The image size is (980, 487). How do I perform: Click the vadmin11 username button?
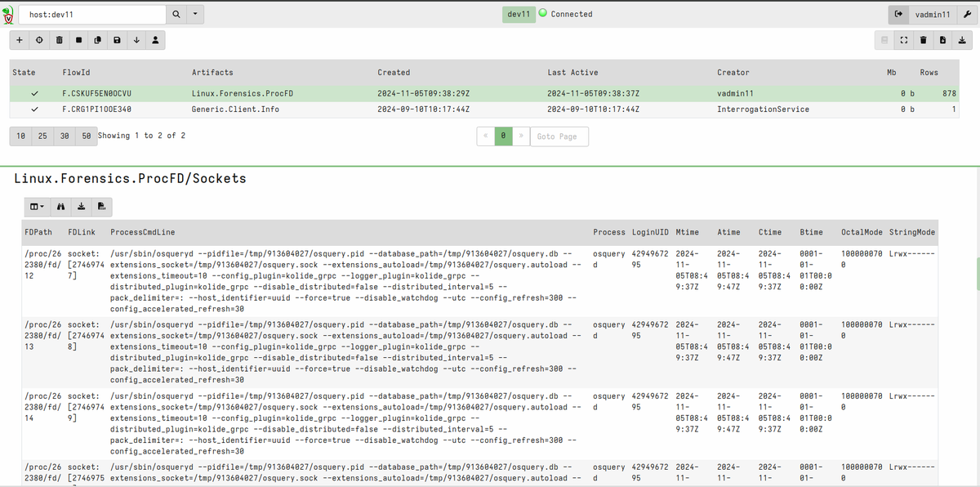[931, 15]
